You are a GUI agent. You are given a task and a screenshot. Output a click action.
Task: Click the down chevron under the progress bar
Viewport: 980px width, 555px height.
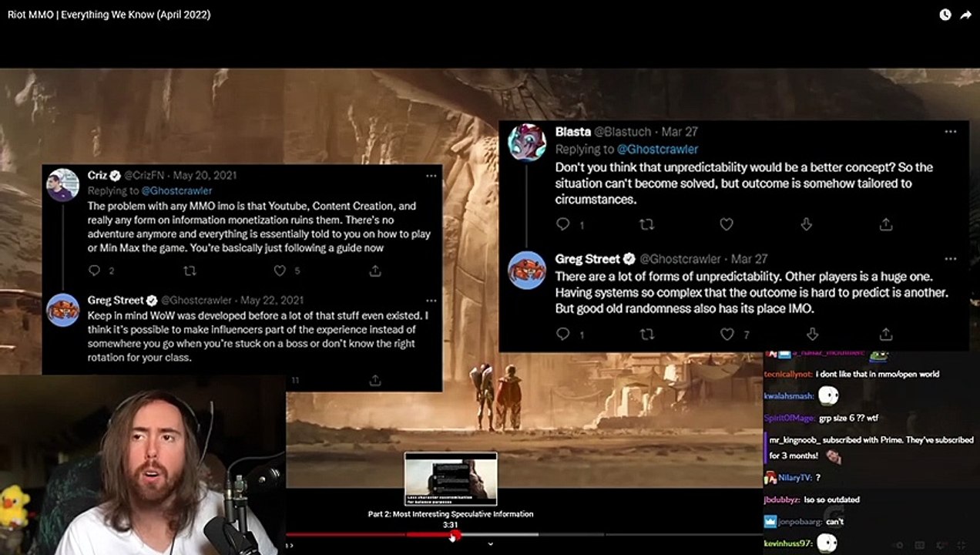(x=490, y=544)
